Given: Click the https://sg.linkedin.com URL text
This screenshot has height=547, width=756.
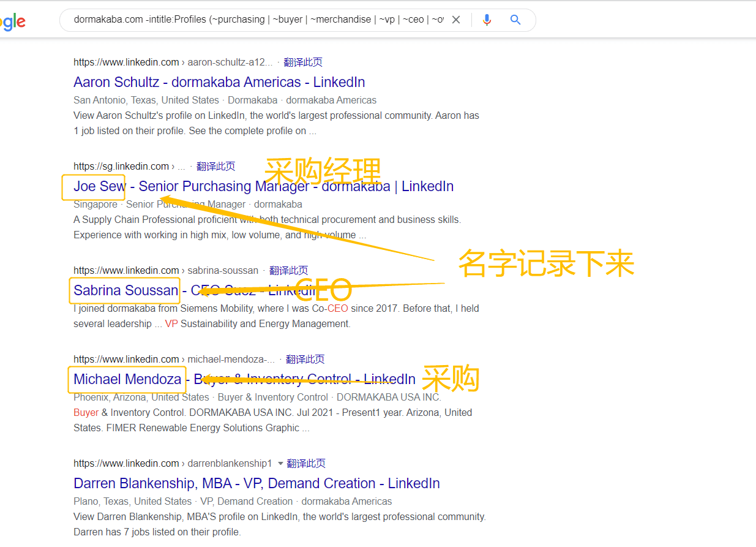Looking at the screenshot, I should click(x=121, y=166).
